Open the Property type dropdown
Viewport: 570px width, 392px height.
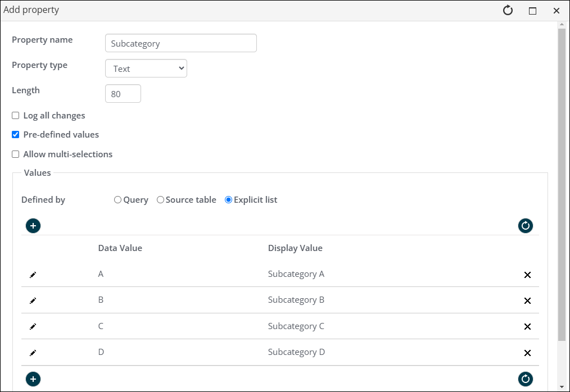pyautogui.click(x=146, y=69)
